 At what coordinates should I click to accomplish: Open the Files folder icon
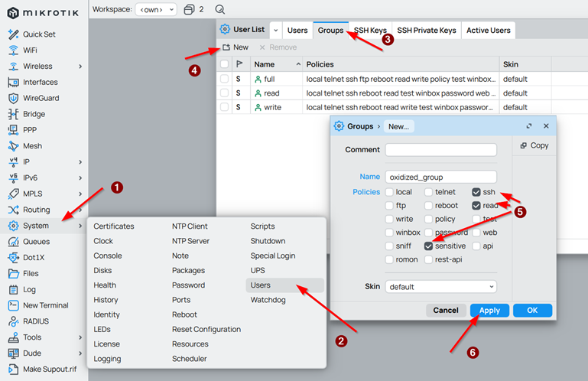coord(14,274)
